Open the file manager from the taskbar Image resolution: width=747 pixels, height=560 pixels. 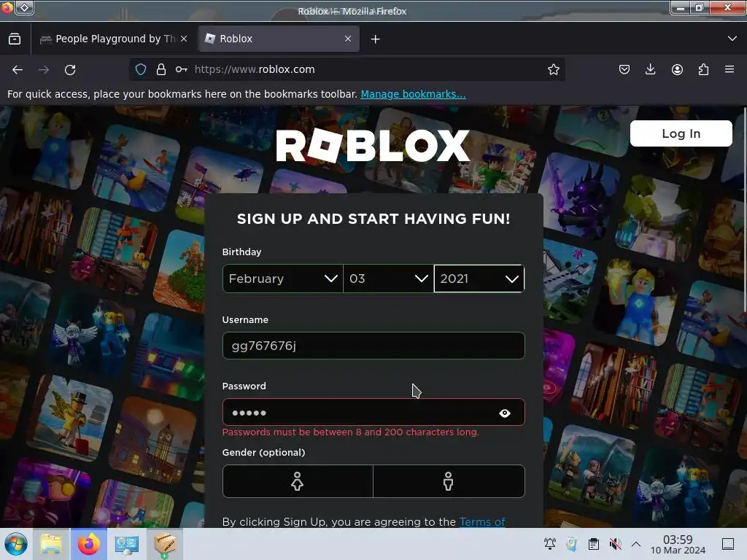51,544
